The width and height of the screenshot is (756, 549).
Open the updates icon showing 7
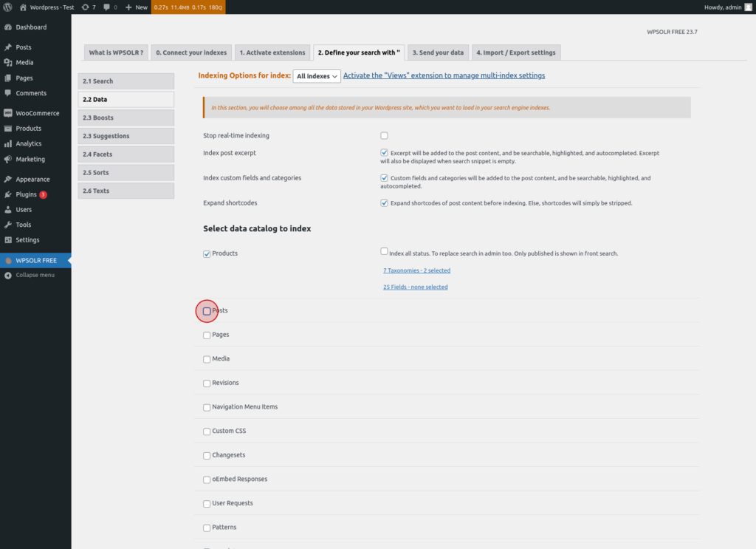pos(86,7)
